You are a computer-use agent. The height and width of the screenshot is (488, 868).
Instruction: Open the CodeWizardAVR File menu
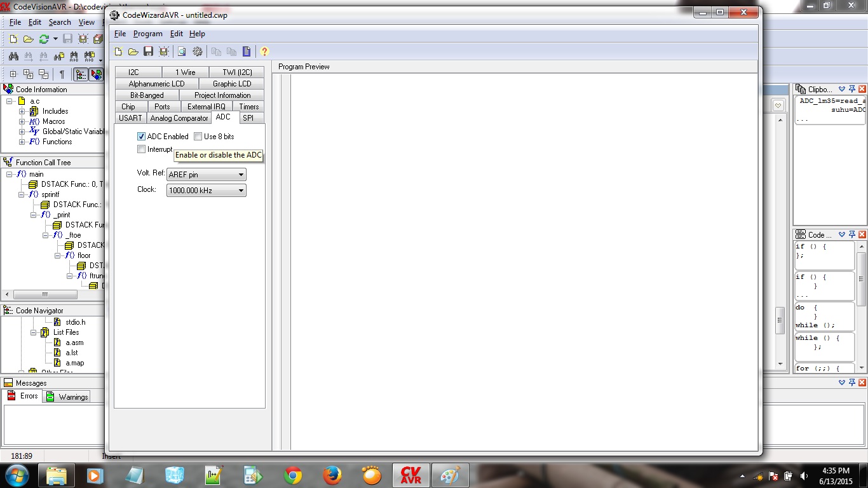click(x=120, y=34)
